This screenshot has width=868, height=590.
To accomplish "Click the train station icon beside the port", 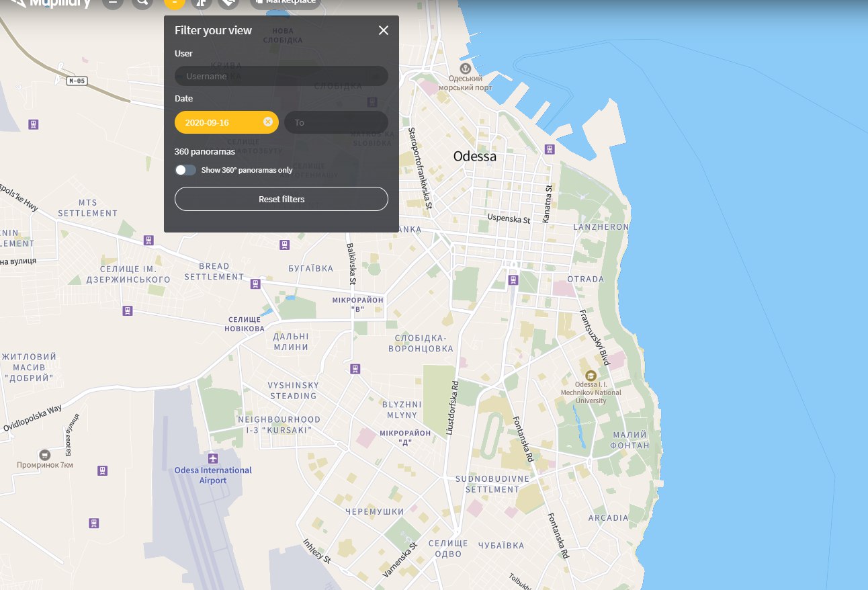I will pos(550,149).
